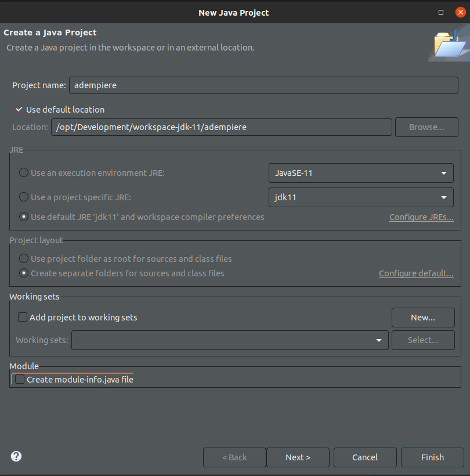Click the 'Module' group label
Screen dimensions: 470x476
click(x=24, y=366)
